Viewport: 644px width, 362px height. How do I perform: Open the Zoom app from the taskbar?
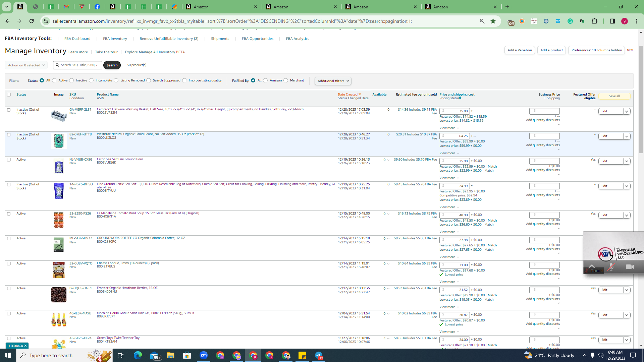coord(204,355)
